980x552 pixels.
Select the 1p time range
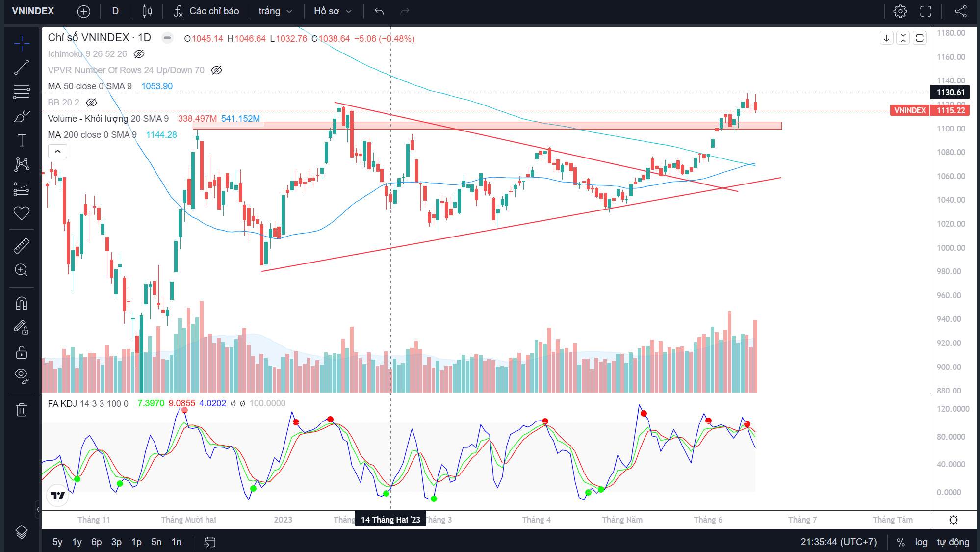tap(136, 542)
